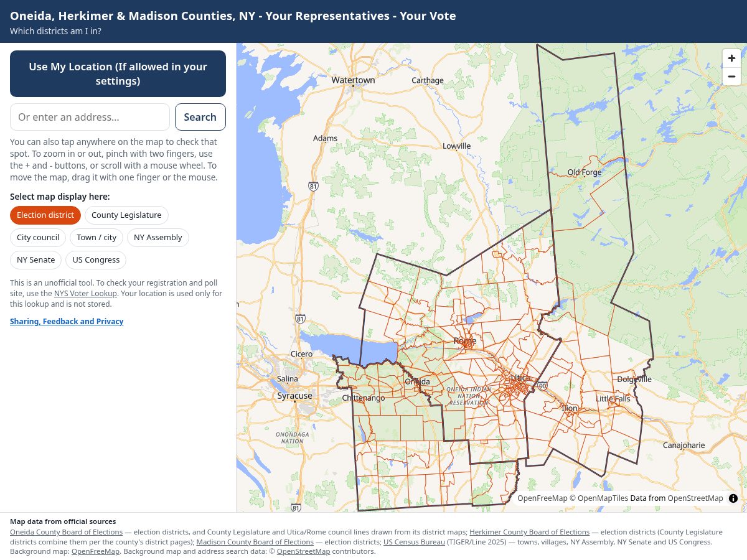Click the I-81 shield near Cicero

coord(301,319)
